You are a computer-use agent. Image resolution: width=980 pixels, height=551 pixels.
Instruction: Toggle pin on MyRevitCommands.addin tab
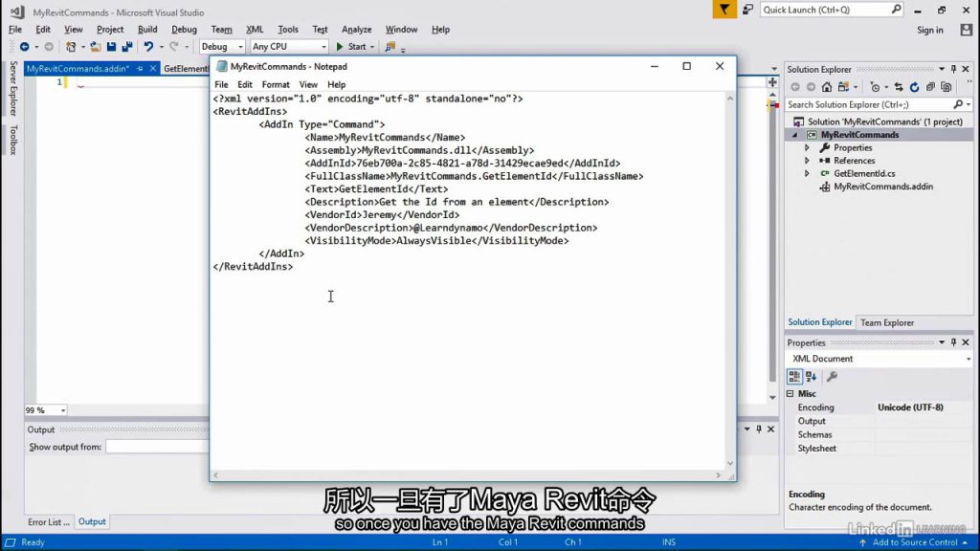click(x=140, y=69)
